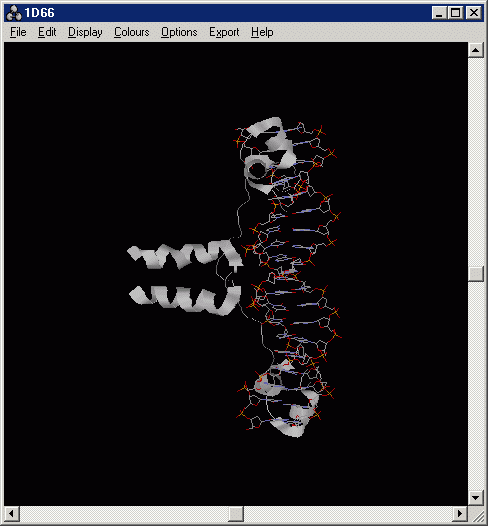Click the vertical scrollbar thumb
Image resolution: width=488 pixels, height=526 pixels.
point(476,274)
